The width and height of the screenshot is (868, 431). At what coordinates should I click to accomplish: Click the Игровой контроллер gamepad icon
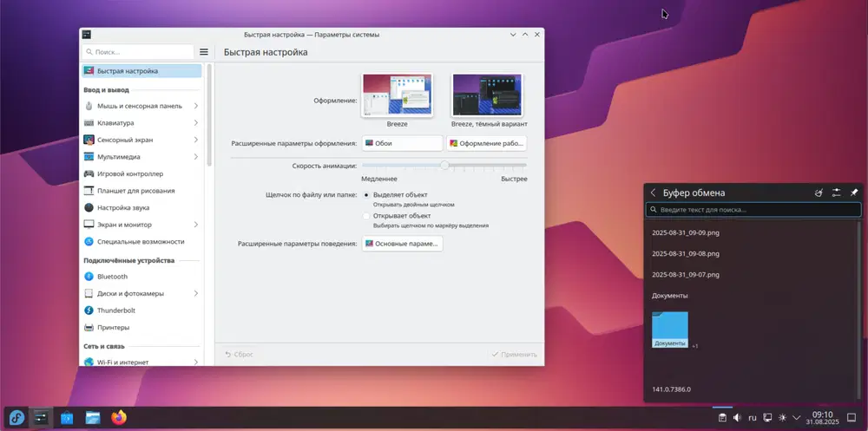(89, 173)
